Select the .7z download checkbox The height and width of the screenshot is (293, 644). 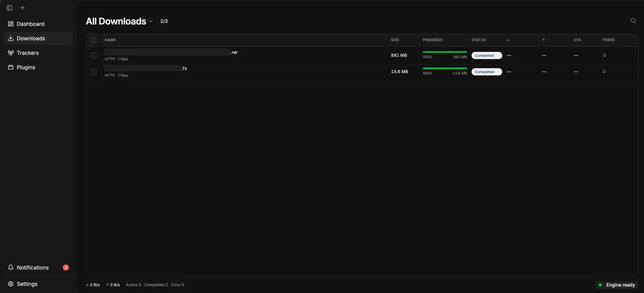[x=94, y=72]
